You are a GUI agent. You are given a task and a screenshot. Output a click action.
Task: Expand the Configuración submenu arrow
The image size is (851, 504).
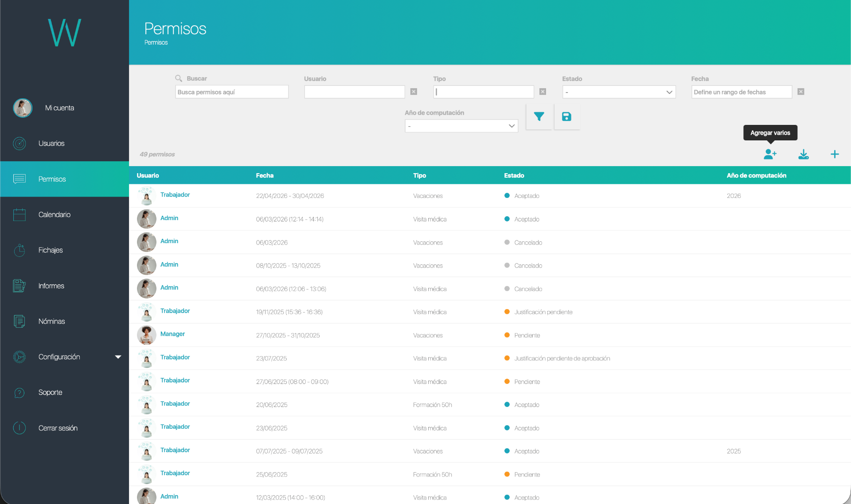coord(118,357)
